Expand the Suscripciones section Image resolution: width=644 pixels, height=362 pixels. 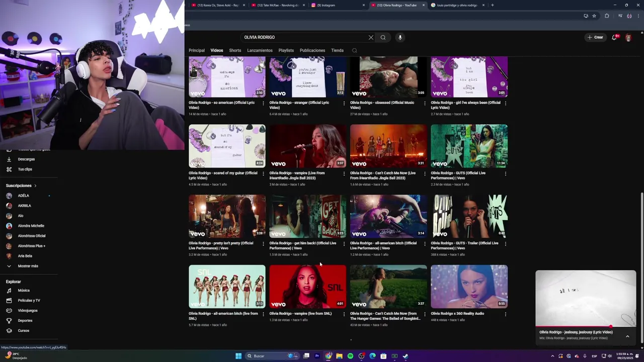pos(21,186)
